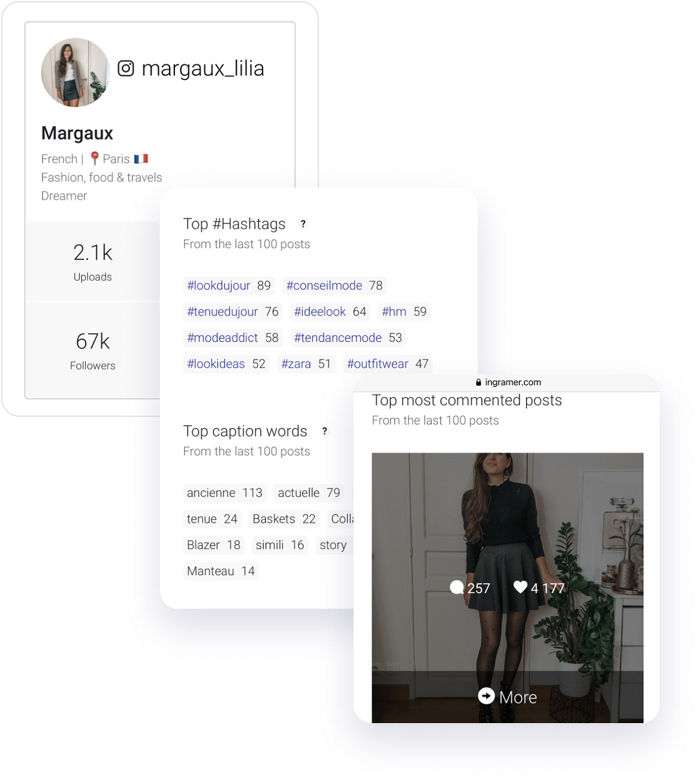Screen dimensions: 700x778
Task: Click the "Top #Hashtags" heading
Action: (234, 224)
